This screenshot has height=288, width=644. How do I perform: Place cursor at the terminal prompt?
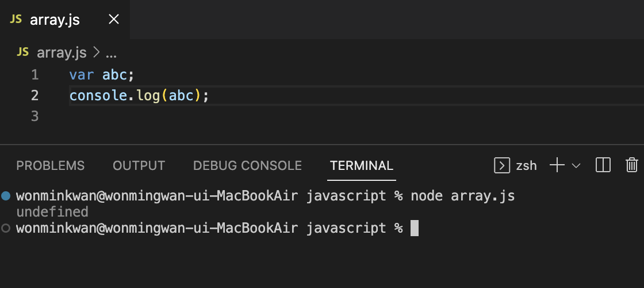pyautogui.click(x=415, y=228)
